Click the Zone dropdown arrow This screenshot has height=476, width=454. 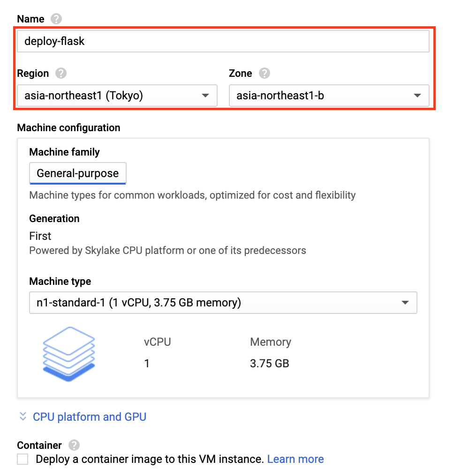click(x=417, y=96)
